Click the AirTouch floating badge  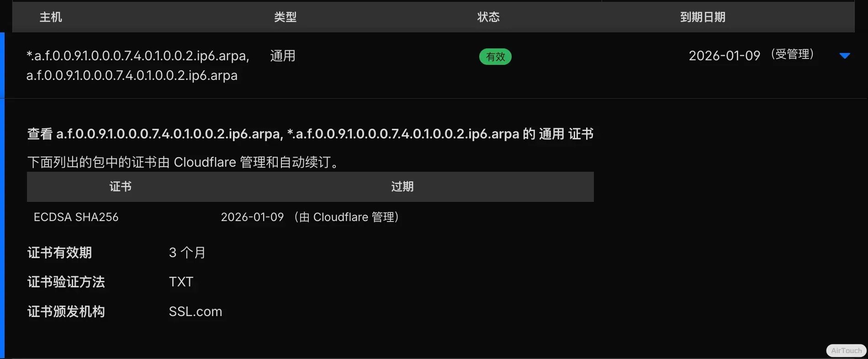click(846, 350)
